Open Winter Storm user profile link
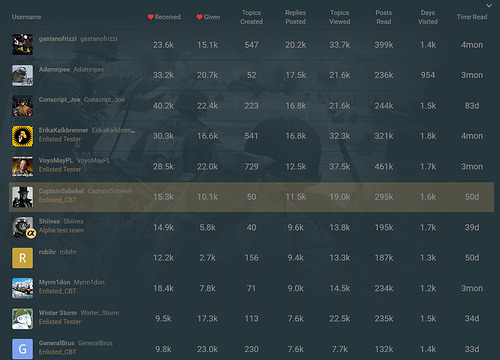 pos(58,313)
